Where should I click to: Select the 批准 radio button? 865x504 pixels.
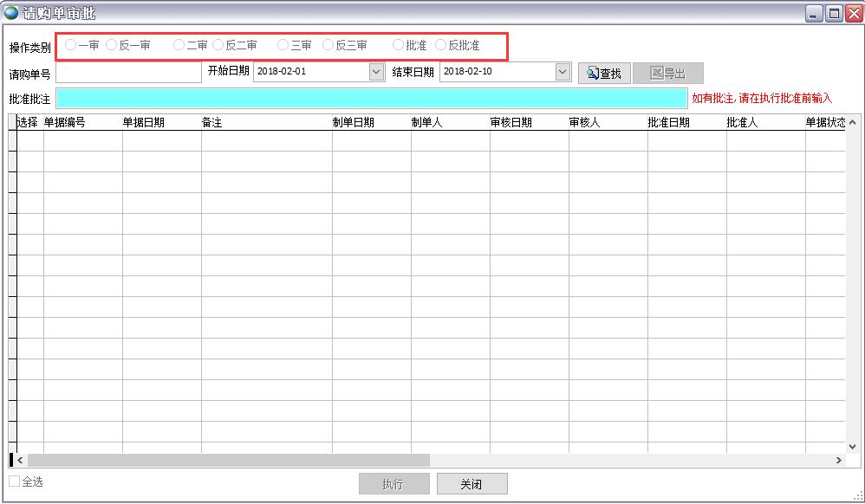(399, 44)
